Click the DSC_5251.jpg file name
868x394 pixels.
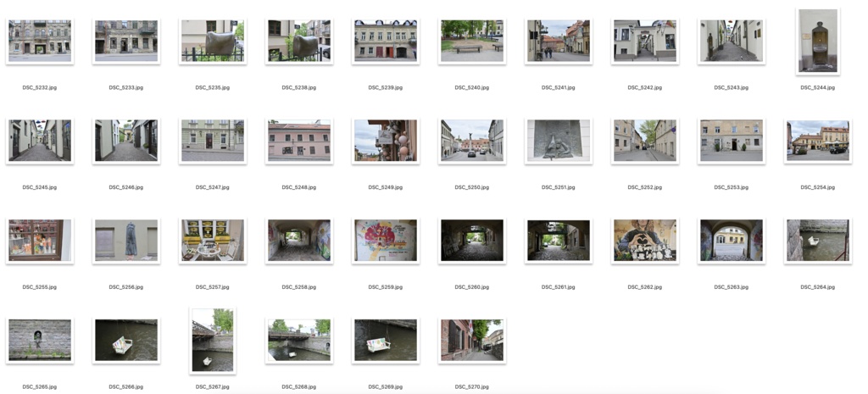559,187
